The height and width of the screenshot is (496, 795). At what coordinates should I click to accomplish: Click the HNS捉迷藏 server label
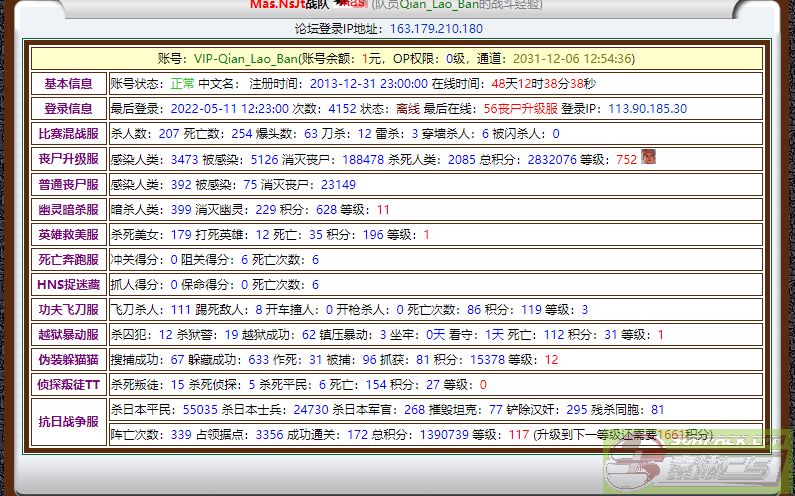68,285
